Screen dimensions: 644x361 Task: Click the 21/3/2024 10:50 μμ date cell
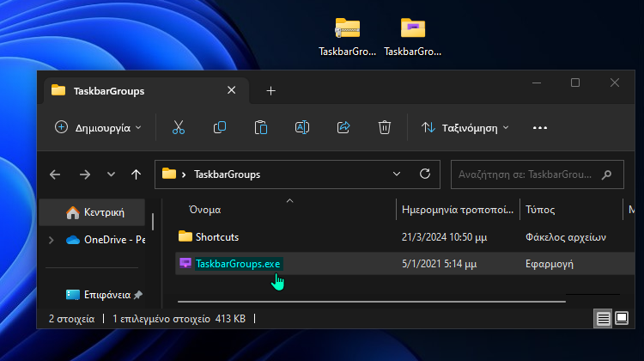(x=445, y=237)
